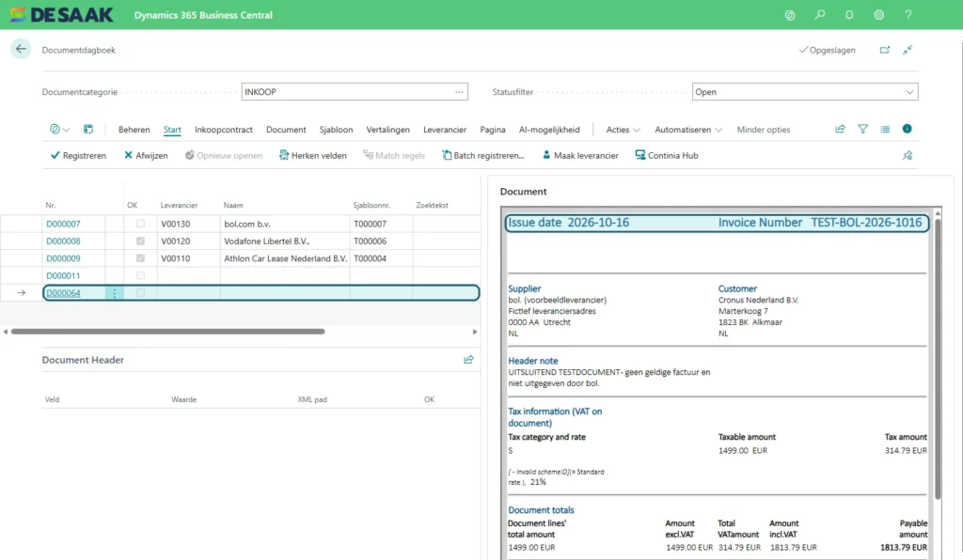Click Herken velden action
The width and height of the screenshot is (963, 560).
[x=312, y=156]
